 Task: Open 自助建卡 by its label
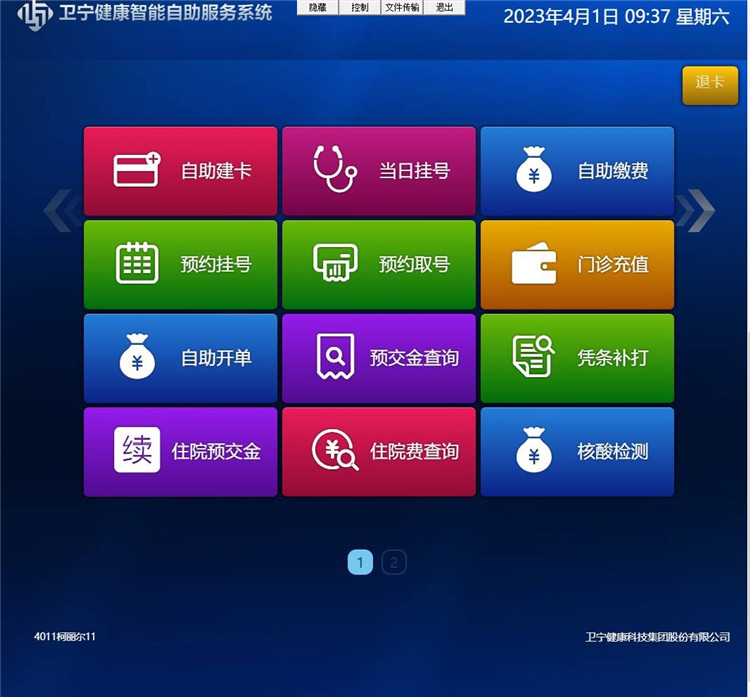point(216,171)
